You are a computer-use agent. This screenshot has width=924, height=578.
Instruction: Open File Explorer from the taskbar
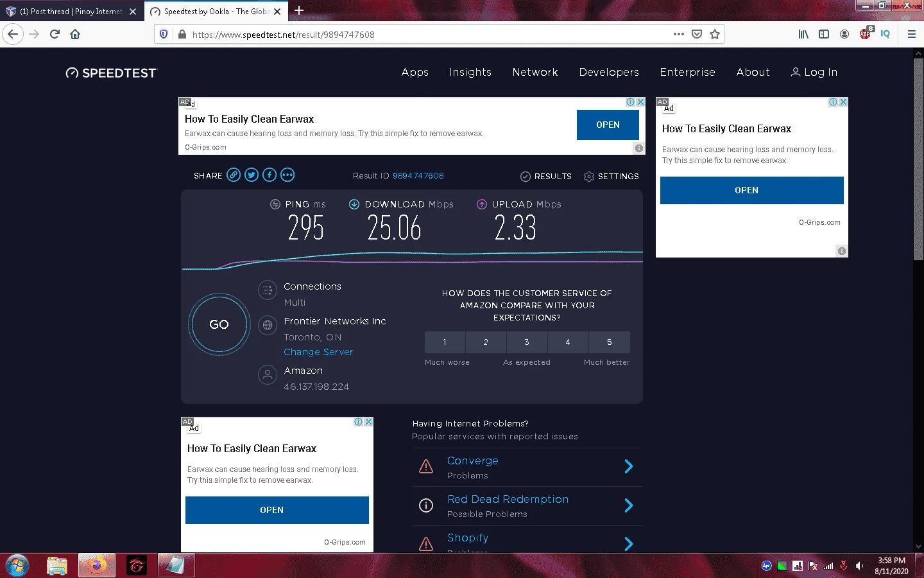point(57,566)
